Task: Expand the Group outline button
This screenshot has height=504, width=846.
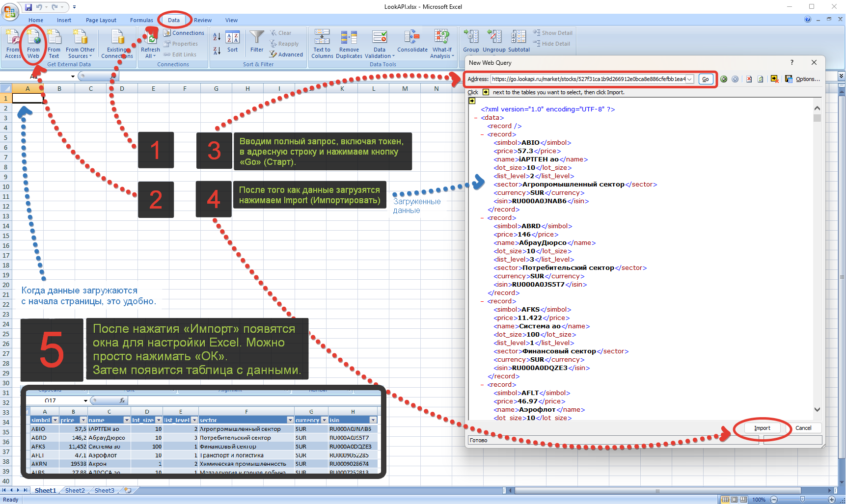Action: click(471, 42)
